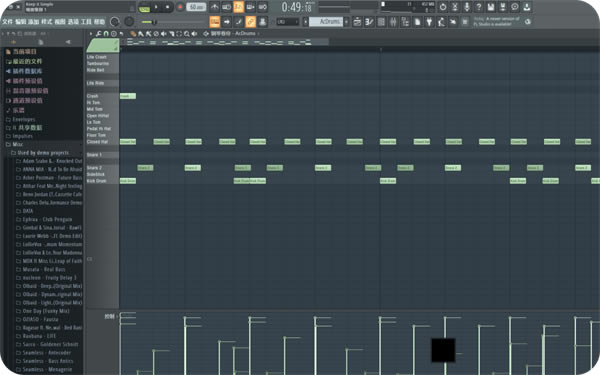Select the zoom magnifier tool
Screen dimensions: 600x375
pos(187,34)
